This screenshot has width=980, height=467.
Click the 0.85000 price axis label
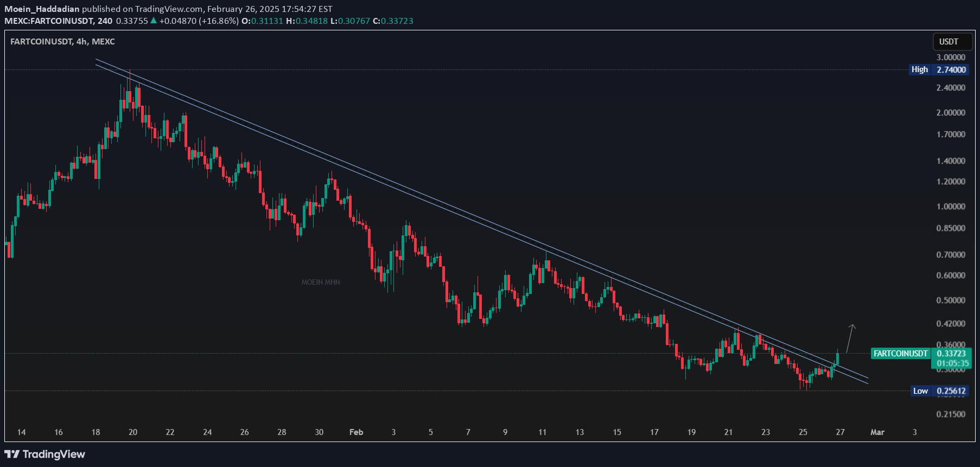951,228
